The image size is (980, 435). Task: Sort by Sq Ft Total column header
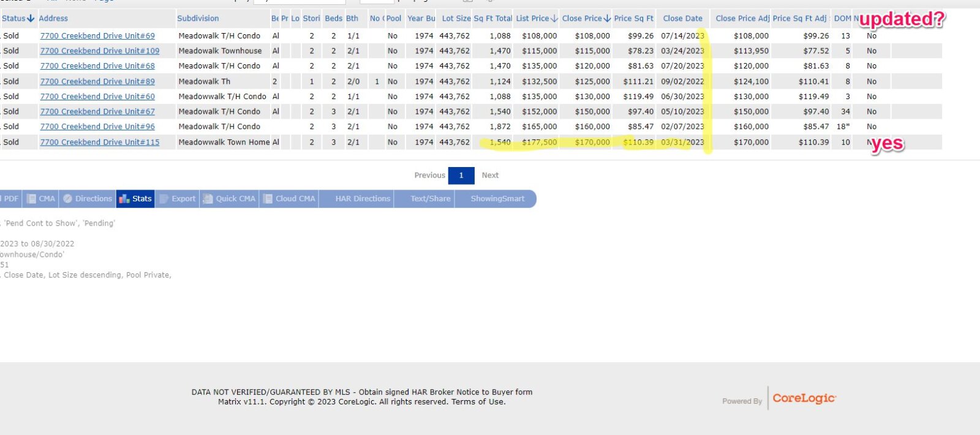pyautogui.click(x=492, y=18)
